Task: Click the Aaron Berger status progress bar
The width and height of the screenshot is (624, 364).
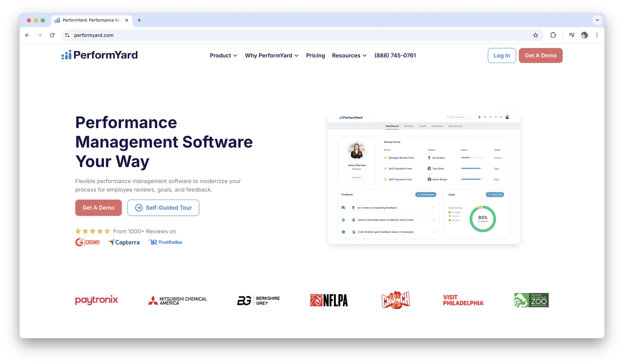Action: coord(472,179)
